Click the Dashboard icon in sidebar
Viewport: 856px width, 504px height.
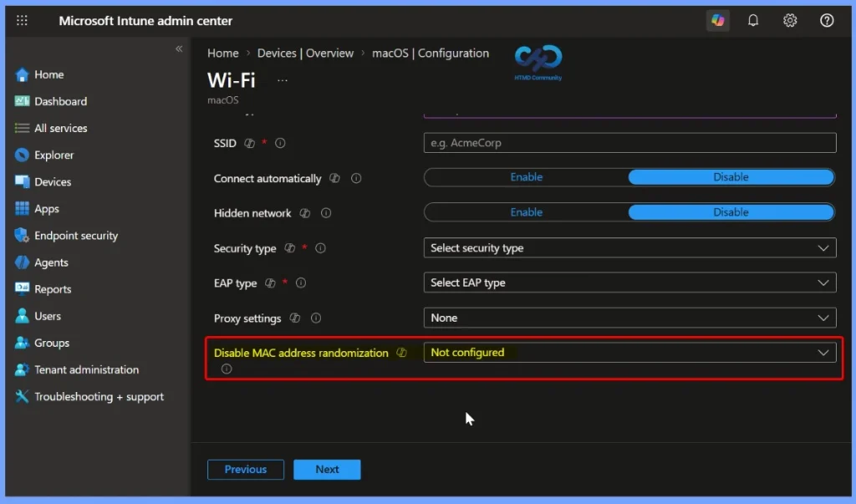pyautogui.click(x=22, y=102)
